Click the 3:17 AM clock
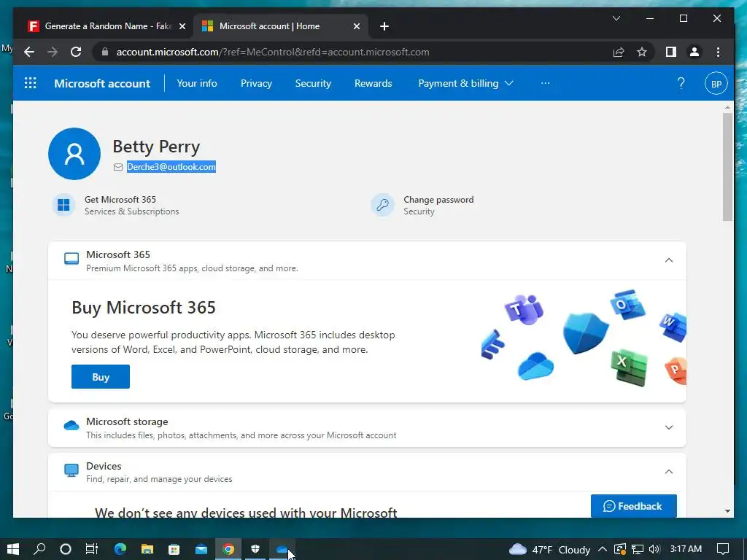 pyautogui.click(x=686, y=548)
